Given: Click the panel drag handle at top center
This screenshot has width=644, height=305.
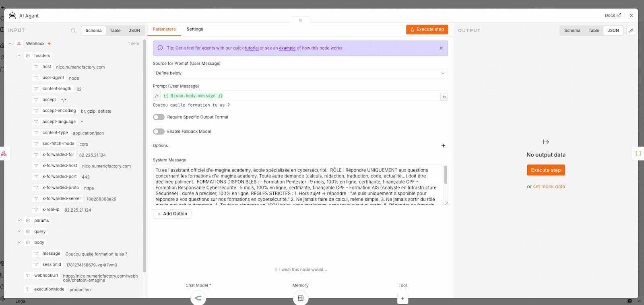Looking at the screenshot, I should click(x=300, y=20).
